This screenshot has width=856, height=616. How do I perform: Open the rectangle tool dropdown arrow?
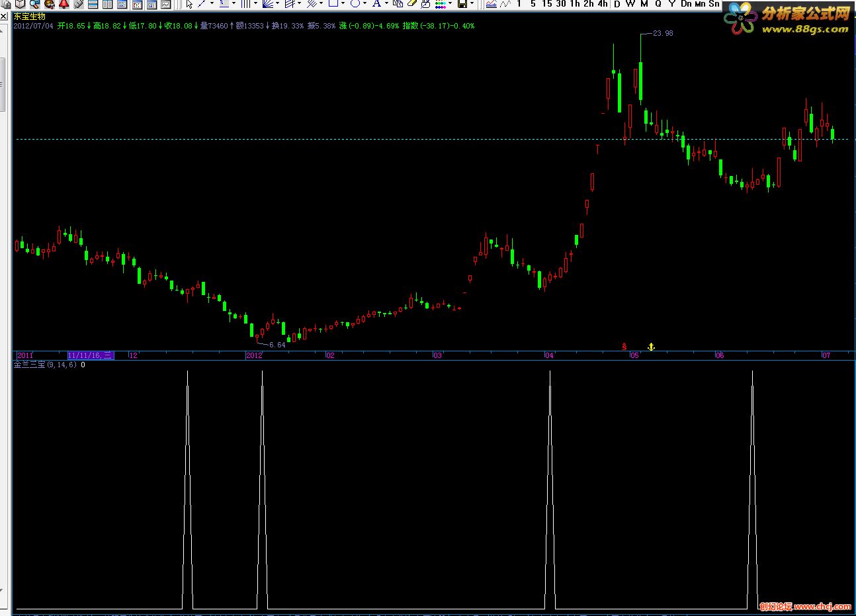(x=343, y=3)
